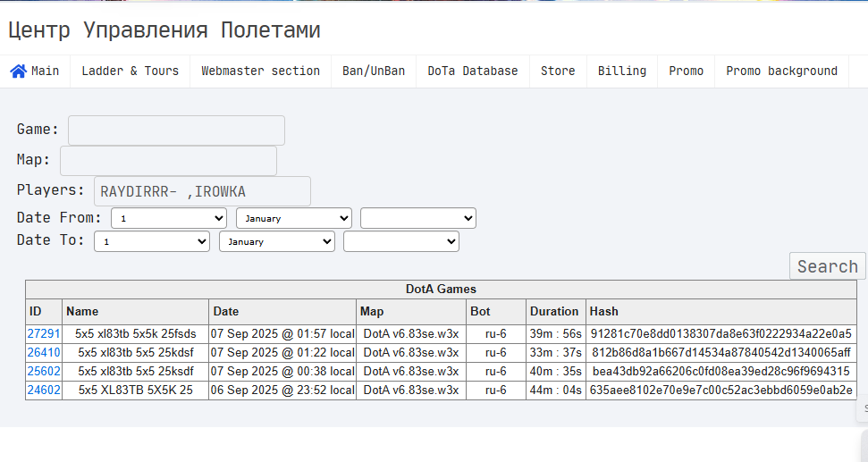Open the Ban/UnBan page
This screenshot has width=868, height=462.
(374, 71)
